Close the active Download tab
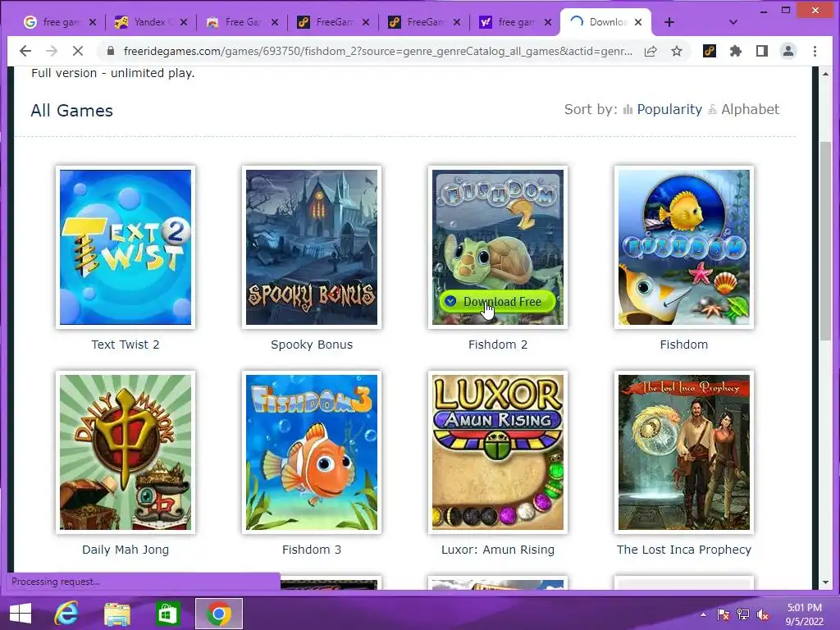 [x=638, y=22]
